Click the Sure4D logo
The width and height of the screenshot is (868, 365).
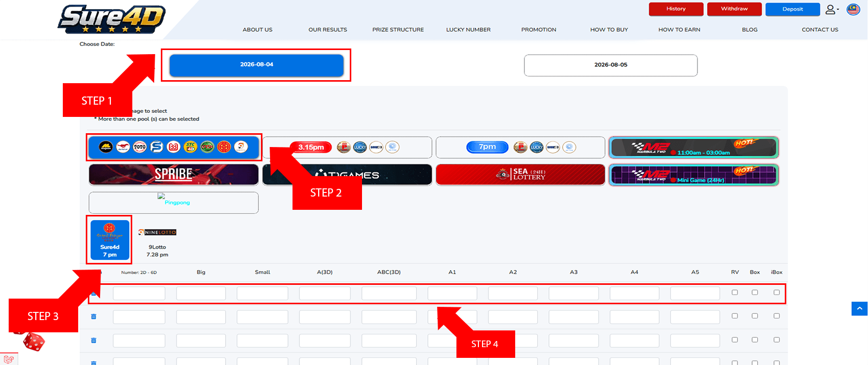click(x=111, y=19)
